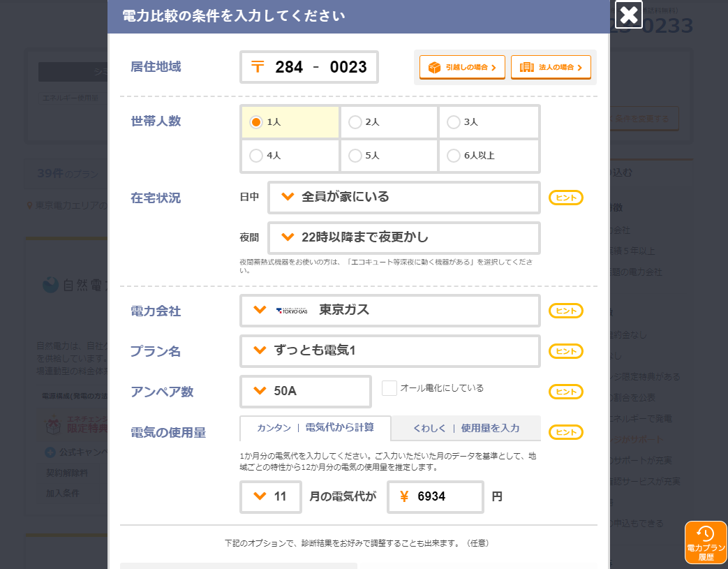Switch to カンタン 電気代から計算 tab

pos(315,428)
